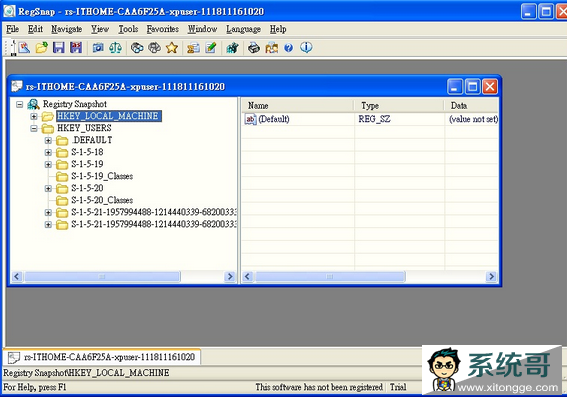Click values pane scroll right arrow

click(491, 277)
